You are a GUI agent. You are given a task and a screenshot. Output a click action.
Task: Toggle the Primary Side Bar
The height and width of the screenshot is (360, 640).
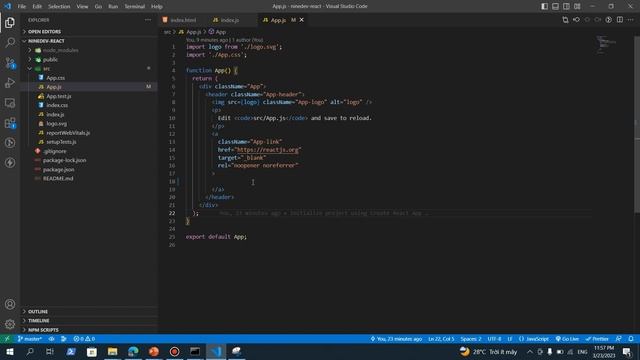[544, 6]
